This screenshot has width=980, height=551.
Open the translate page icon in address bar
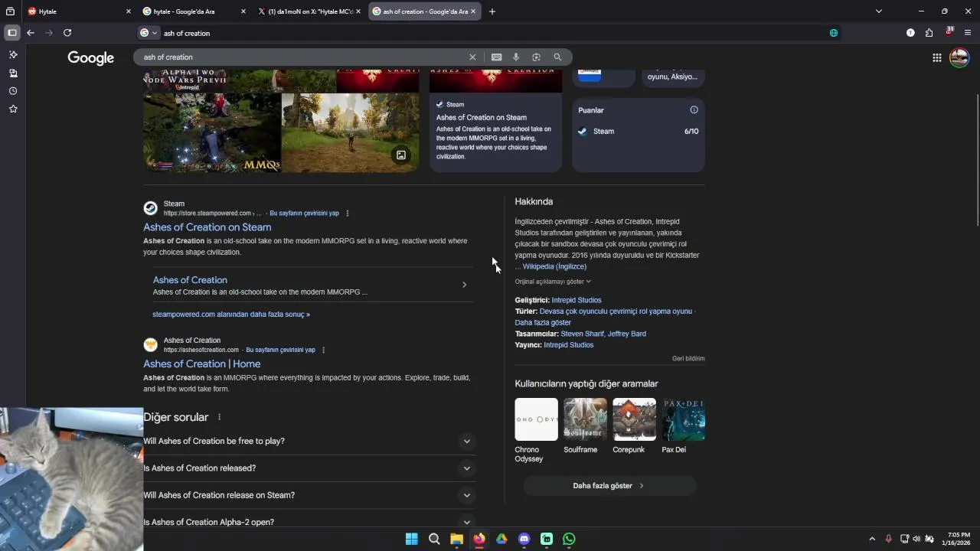click(834, 33)
